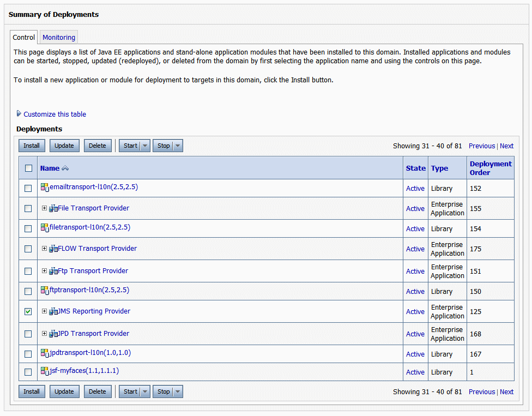Viewport: 532px width, 416px height.
Task: Open the bottom Start button dropdown arrow
Action: 145,391
